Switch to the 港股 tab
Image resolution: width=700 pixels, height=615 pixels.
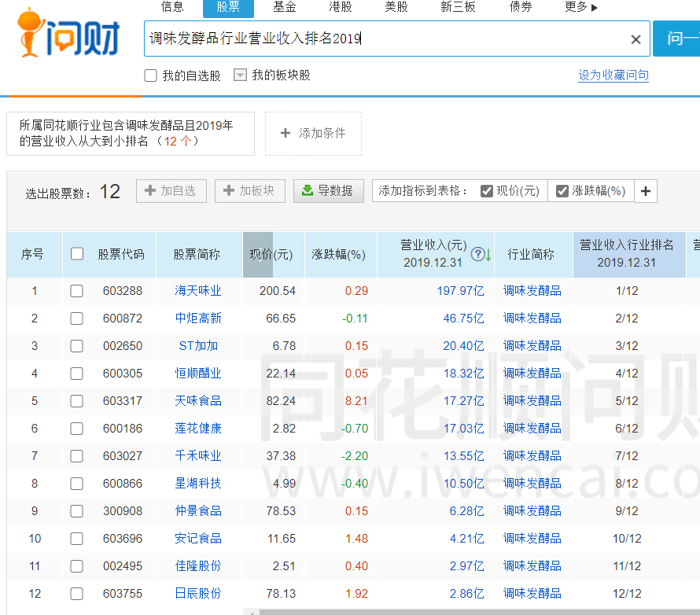point(341,7)
